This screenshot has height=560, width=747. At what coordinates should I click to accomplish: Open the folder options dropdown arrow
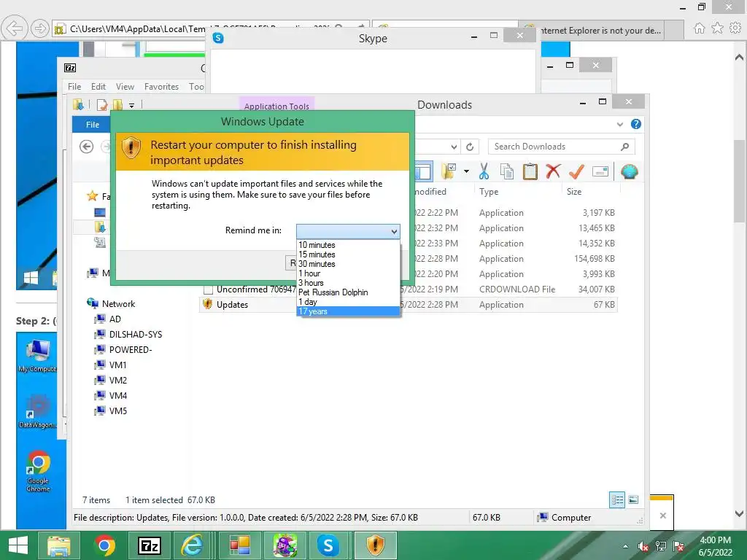tap(466, 171)
